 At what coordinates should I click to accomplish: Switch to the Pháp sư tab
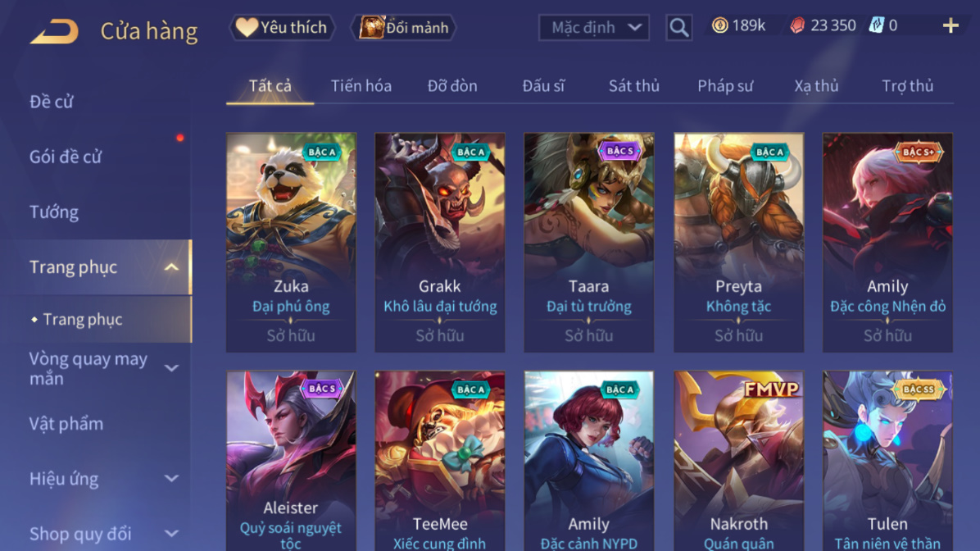tap(725, 85)
